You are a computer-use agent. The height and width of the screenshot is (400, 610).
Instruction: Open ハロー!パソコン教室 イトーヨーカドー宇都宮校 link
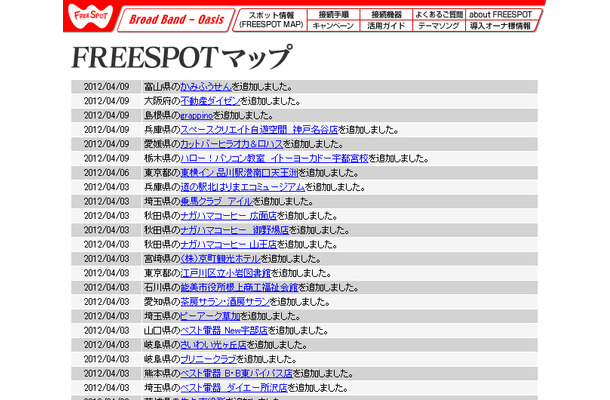[274, 158]
